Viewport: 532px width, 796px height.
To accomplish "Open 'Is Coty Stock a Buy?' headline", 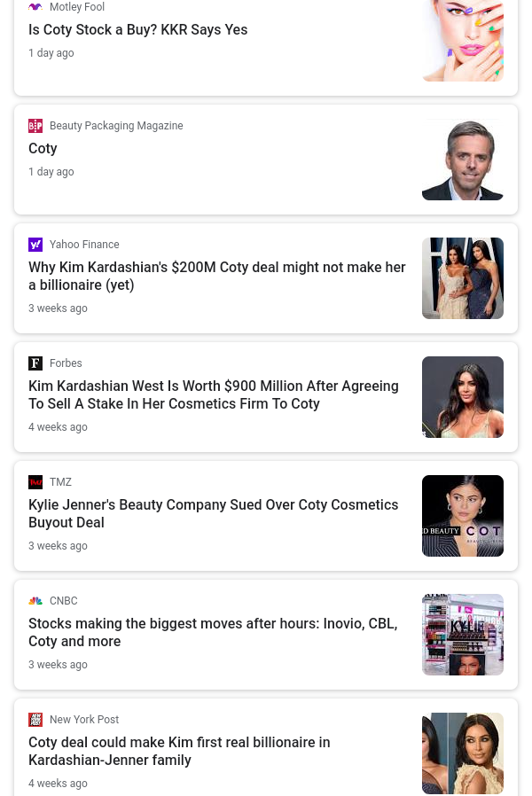I will [137, 30].
